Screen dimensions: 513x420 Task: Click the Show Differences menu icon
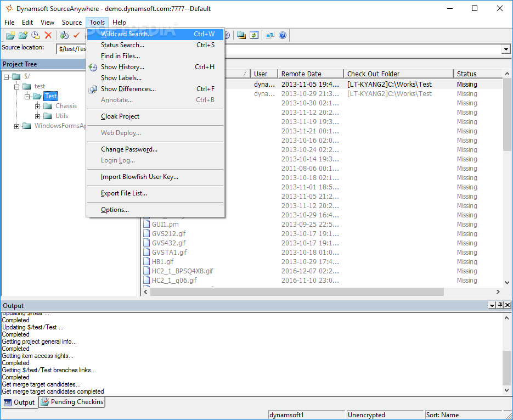pyautogui.click(x=93, y=89)
